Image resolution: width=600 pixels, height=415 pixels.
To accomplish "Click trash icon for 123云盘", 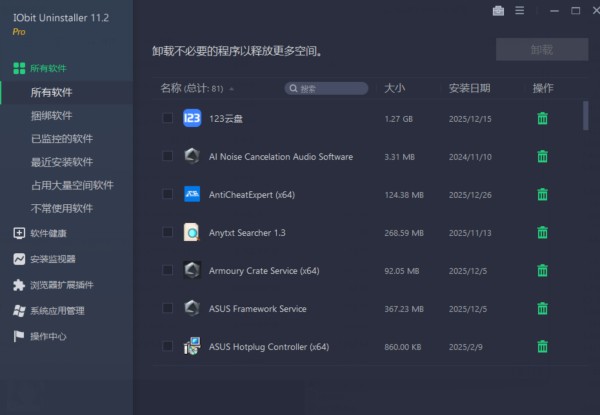I will click(542, 119).
